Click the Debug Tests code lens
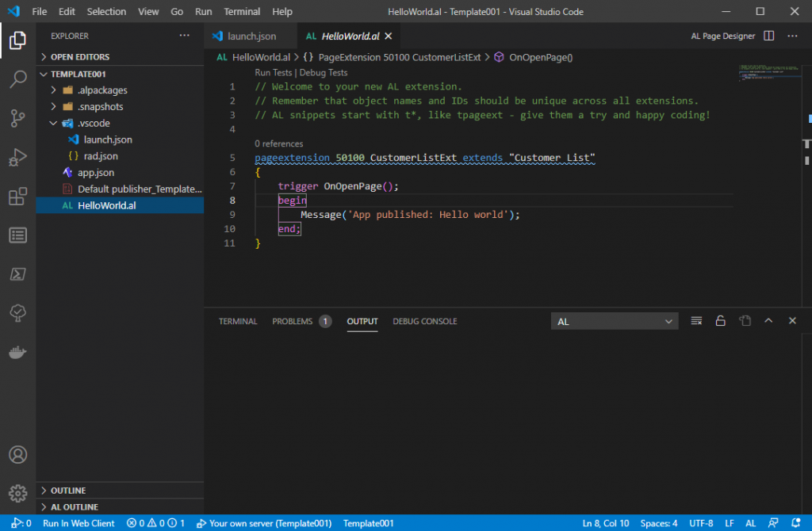The height and width of the screenshot is (531, 812). pos(324,73)
